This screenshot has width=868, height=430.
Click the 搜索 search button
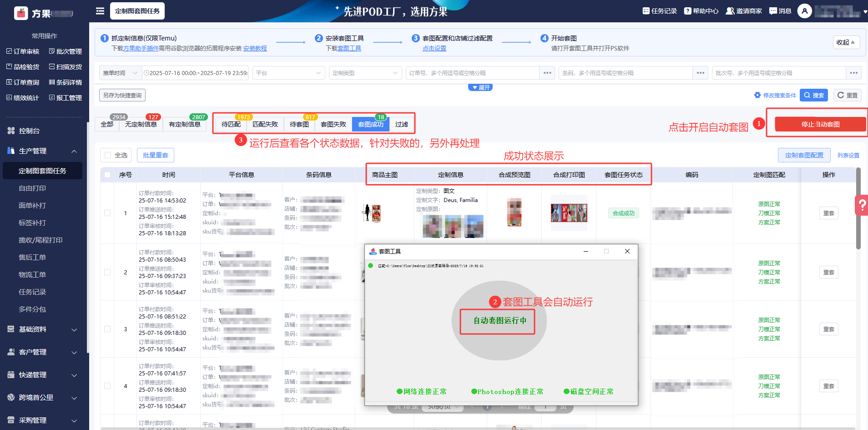point(814,95)
